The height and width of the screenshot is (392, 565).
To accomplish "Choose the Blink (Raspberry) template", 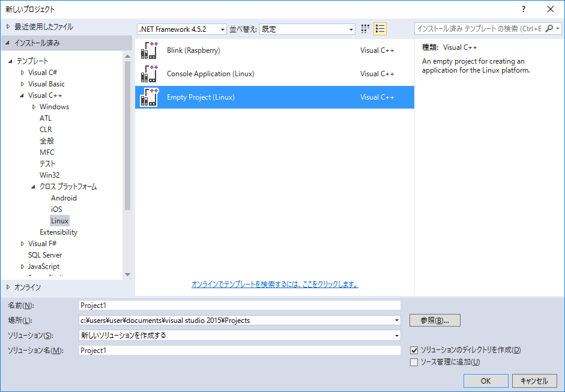I will click(274, 50).
